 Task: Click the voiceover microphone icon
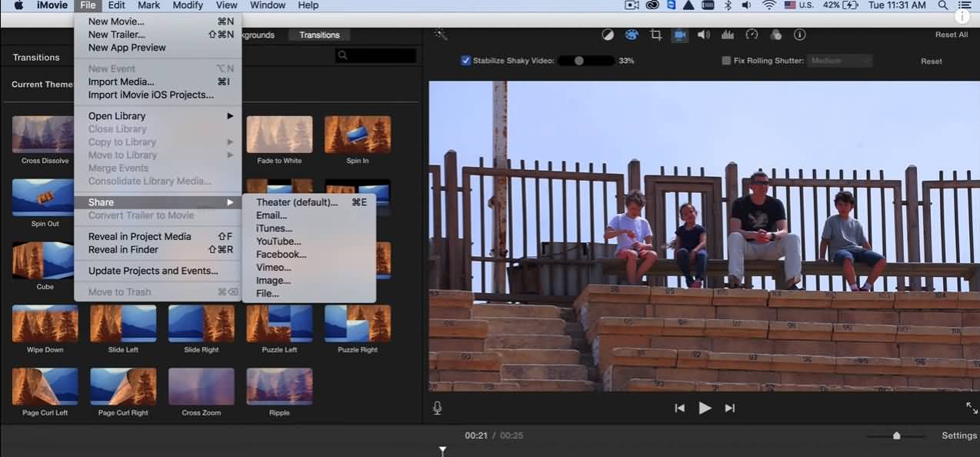click(437, 408)
